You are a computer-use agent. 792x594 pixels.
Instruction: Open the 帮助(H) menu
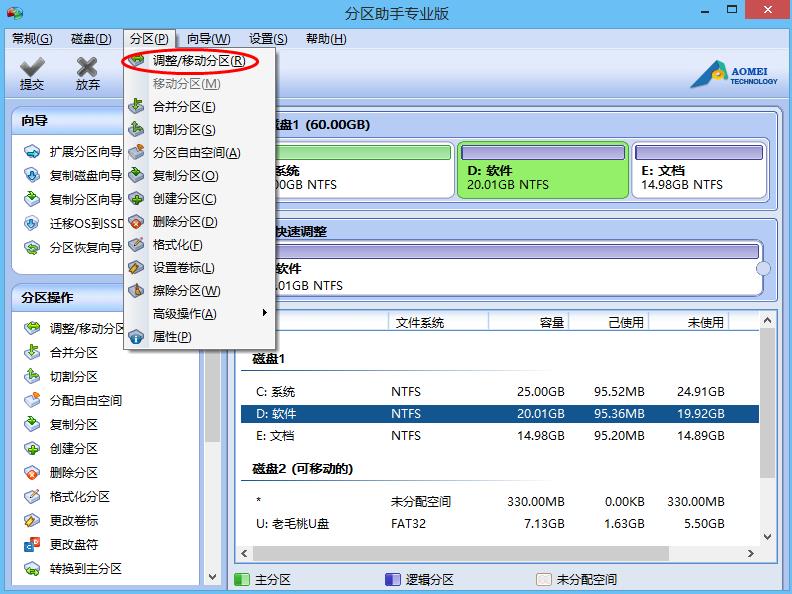[x=326, y=39]
